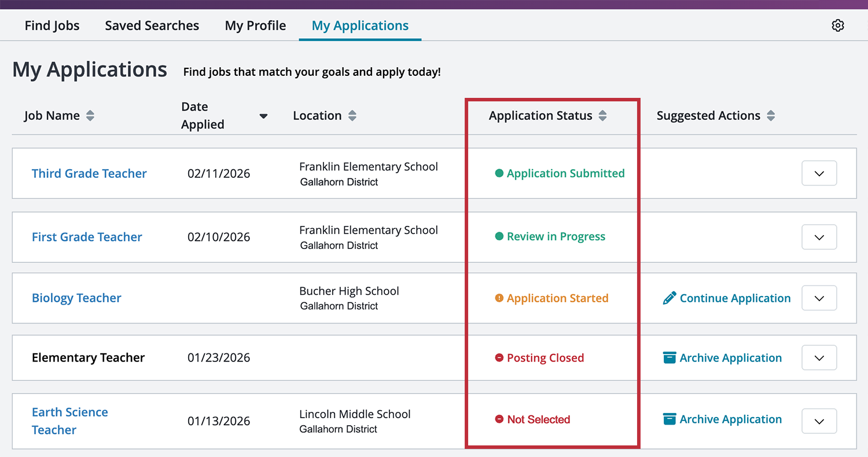Sort applications by Application Status arrows
Image resolution: width=868 pixels, height=457 pixels.
click(603, 115)
